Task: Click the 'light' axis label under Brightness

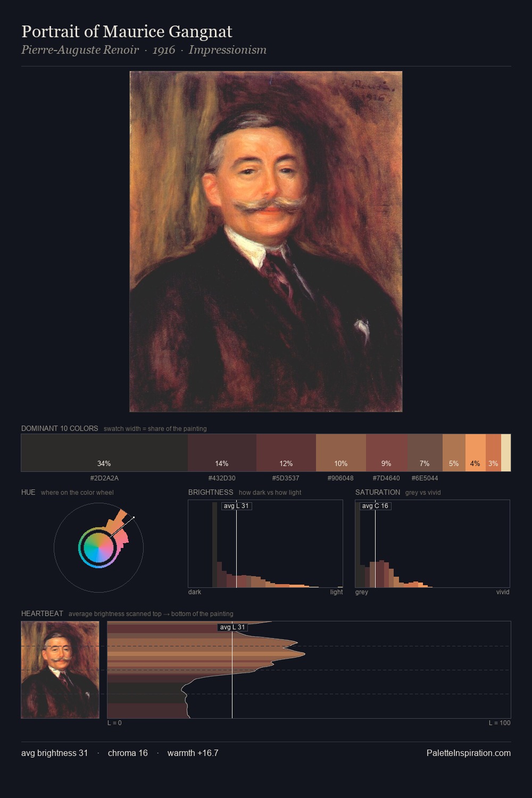Action: coord(336,592)
